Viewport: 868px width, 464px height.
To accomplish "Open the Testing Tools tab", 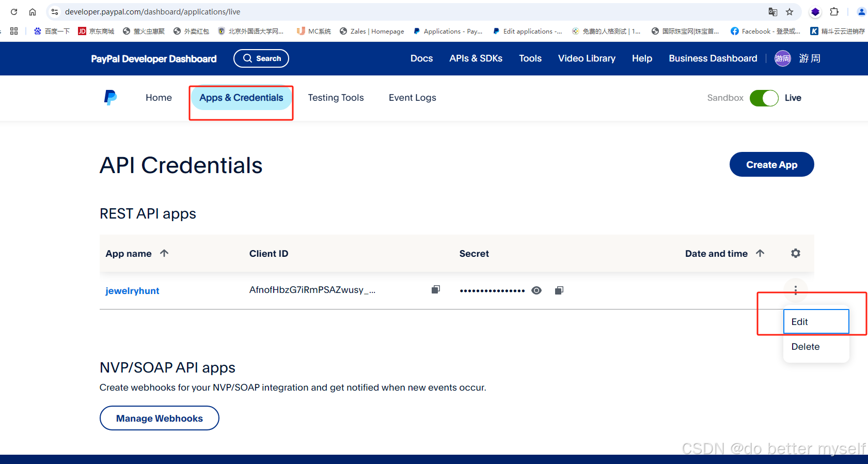I will pyautogui.click(x=336, y=98).
